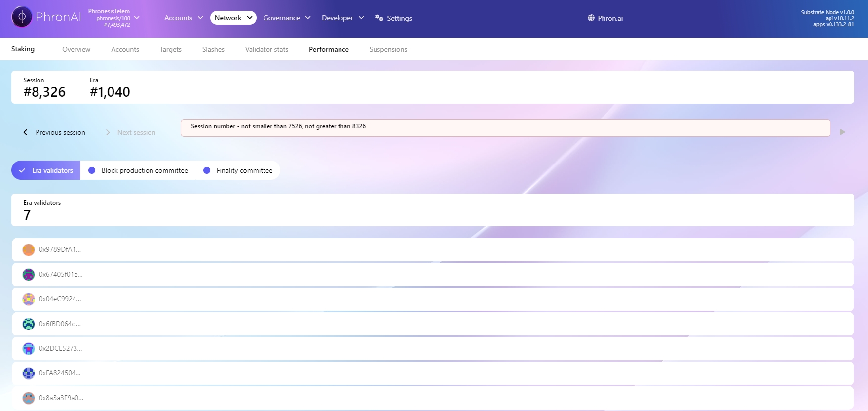Expand the Accounts dropdown menu
The height and width of the screenshot is (411, 868).
(184, 18)
